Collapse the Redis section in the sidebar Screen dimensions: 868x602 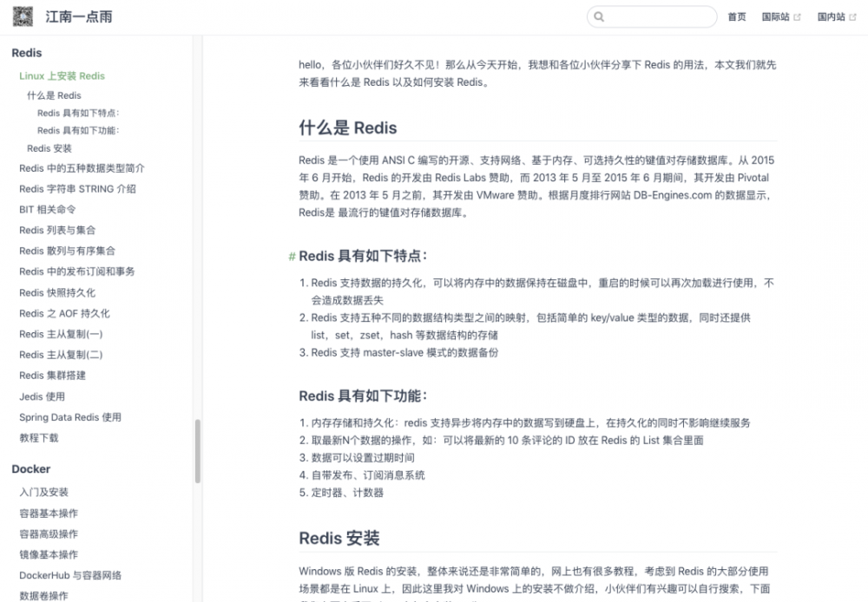pos(26,53)
